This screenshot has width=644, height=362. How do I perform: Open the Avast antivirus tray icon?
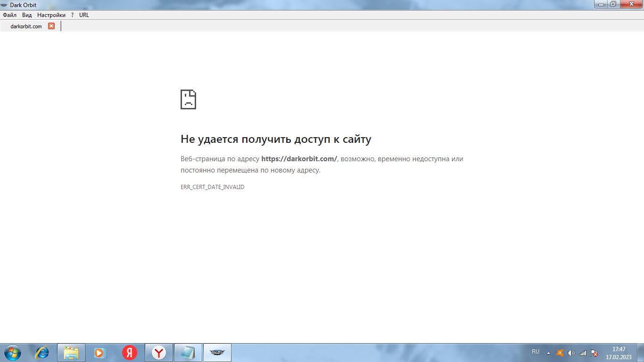(560, 353)
